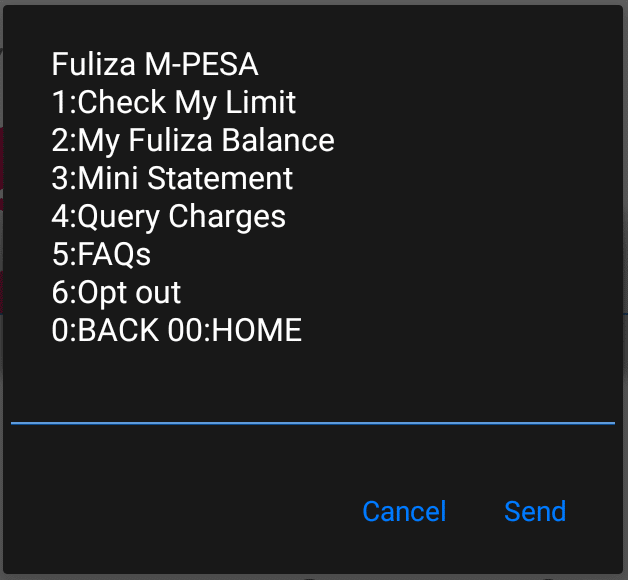Select the "1:Check My Limit" option
628x580 pixels.
pos(174,102)
